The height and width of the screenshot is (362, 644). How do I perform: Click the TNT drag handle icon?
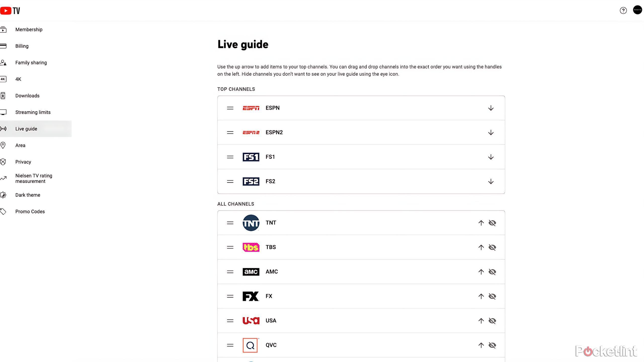click(x=230, y=222)
